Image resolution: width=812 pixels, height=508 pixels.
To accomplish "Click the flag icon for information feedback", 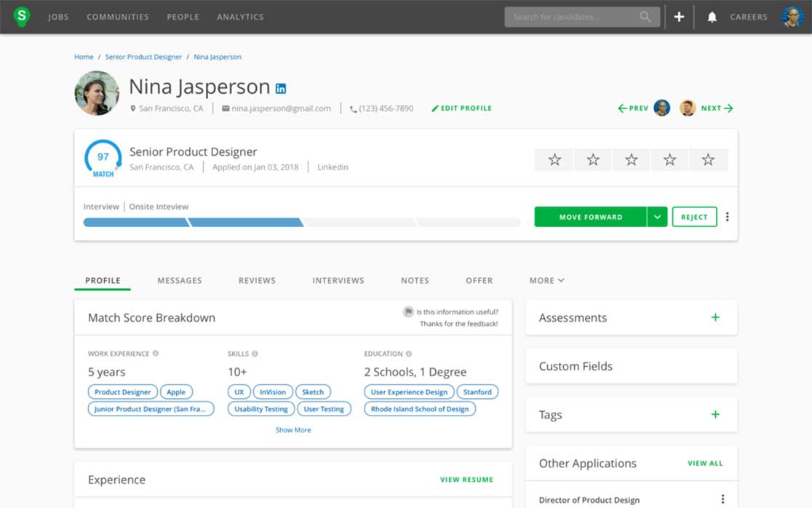I will (409, 312).
